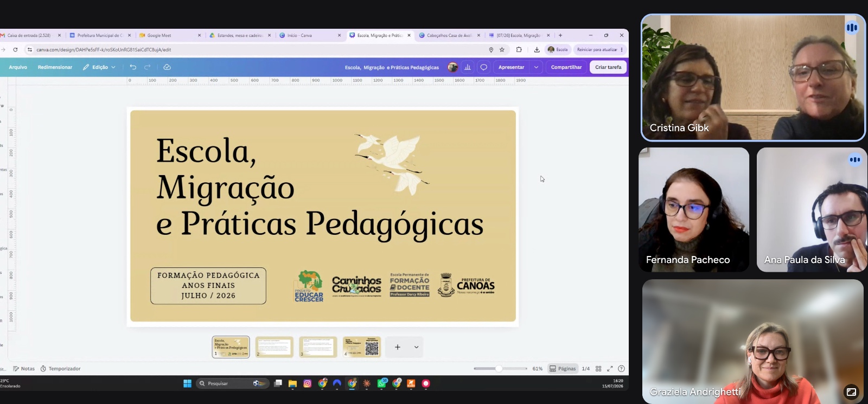Click the cloud save status icon

(x=167, y=67)
